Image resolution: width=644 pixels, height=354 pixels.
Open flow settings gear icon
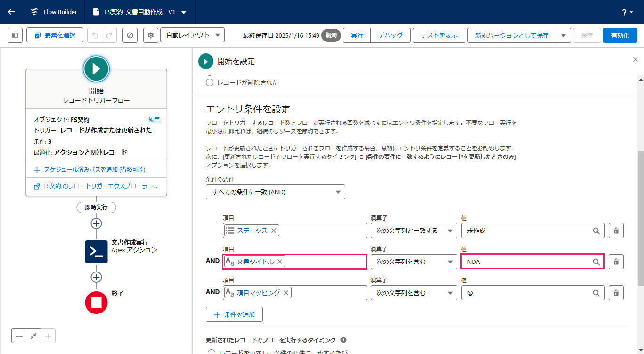pyautogui.click(x=151, y=35)
